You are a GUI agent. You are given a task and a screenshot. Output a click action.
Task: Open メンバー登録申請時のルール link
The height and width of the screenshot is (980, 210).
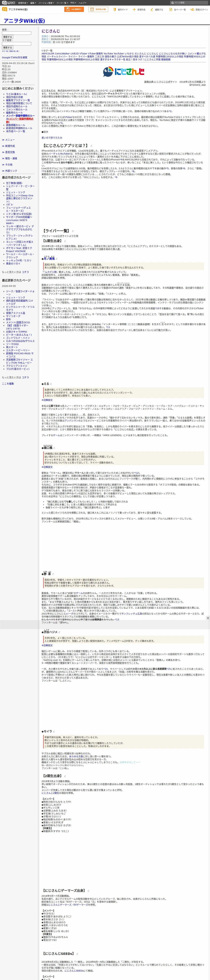(20, 117)
